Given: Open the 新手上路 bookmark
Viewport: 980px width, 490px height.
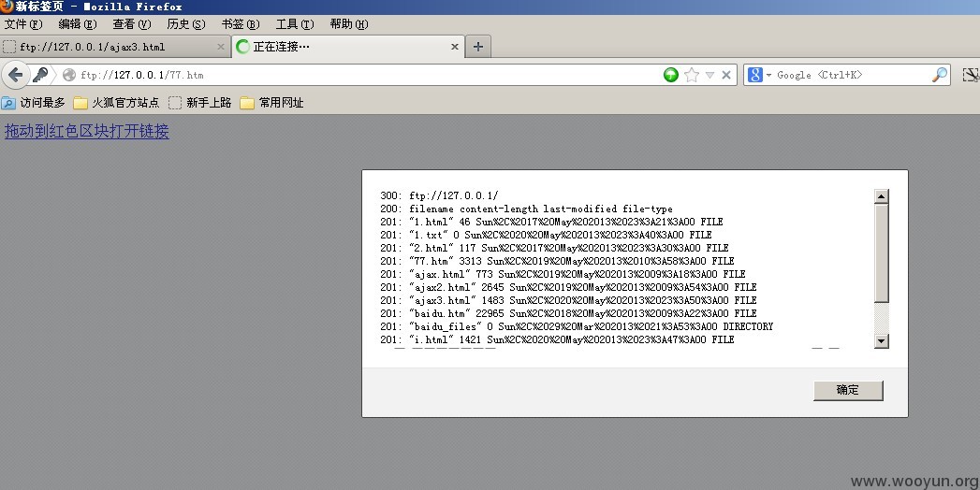Looking at the screenshot, I should [x=200, y=102].
